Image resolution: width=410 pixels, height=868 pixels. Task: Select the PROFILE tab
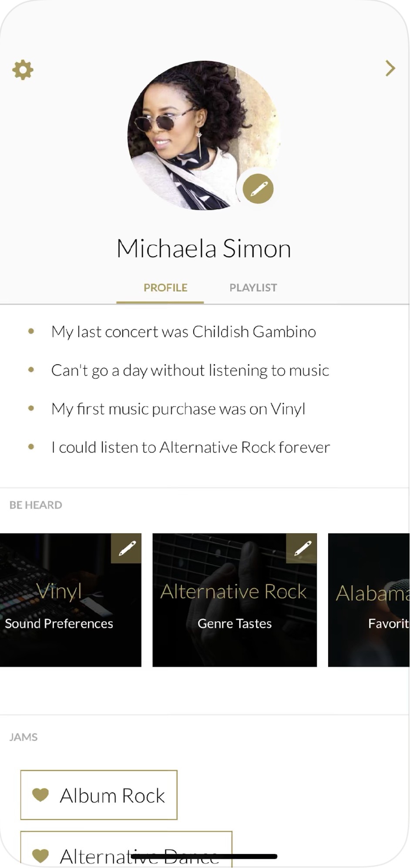pos(165,288)
